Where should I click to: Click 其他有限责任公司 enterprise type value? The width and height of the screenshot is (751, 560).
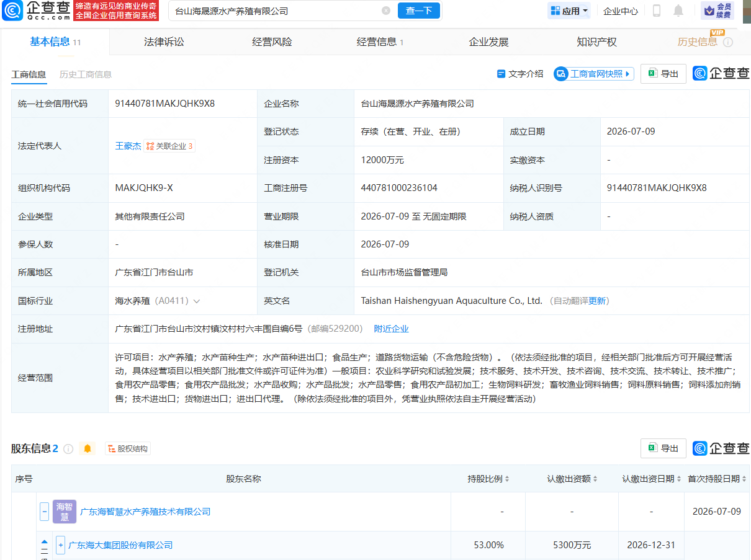click(150, 216)
